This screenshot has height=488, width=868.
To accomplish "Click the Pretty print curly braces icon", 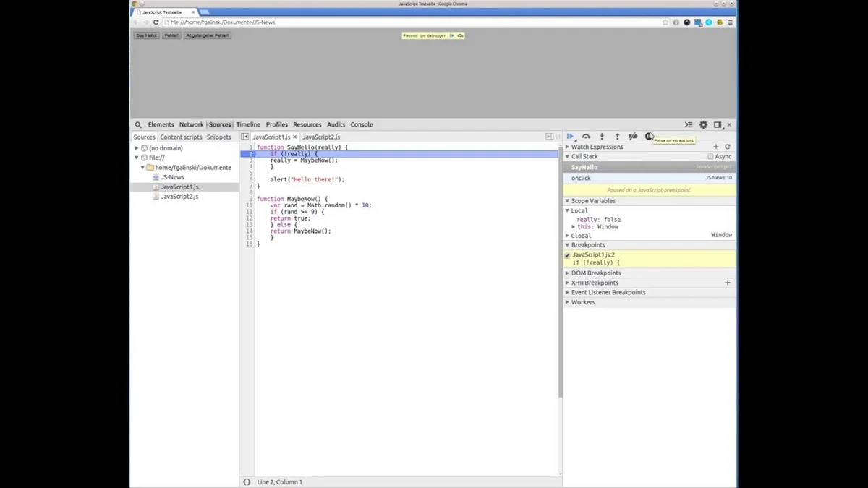I will pyautogui.click(x=247, y=481).
